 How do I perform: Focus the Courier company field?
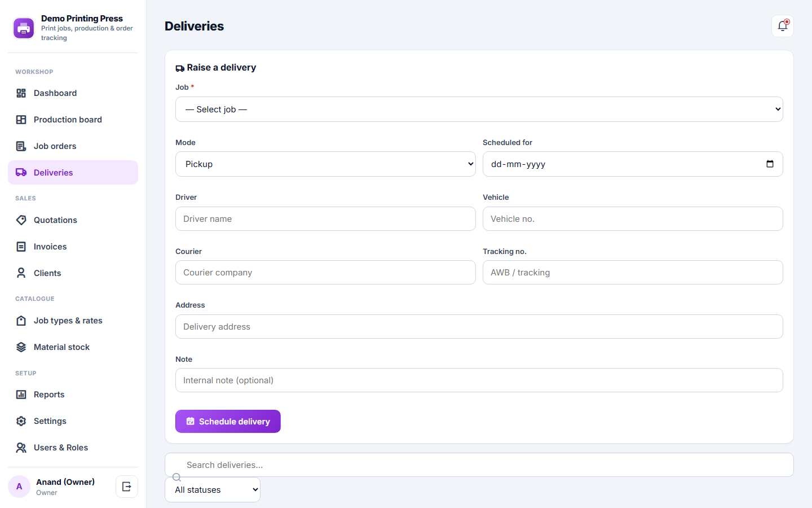pyautogui.click(x=325, y=273)
